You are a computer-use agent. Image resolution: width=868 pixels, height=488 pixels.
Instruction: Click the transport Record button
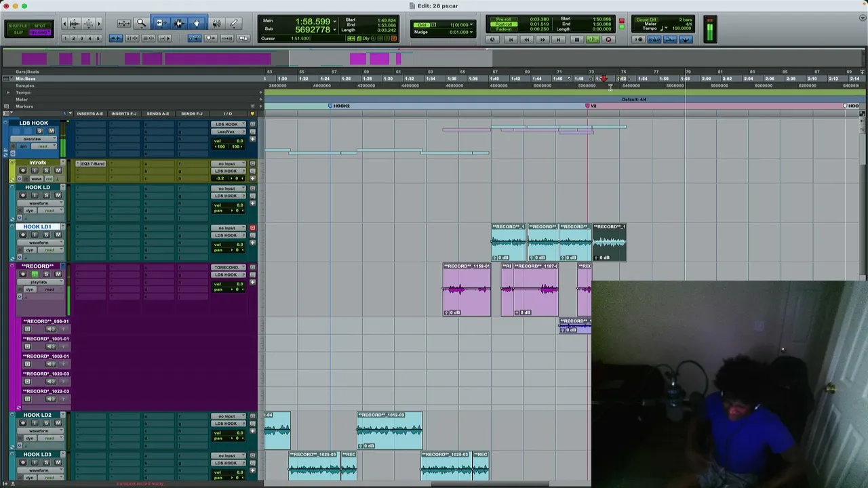[x=608, y=39]
